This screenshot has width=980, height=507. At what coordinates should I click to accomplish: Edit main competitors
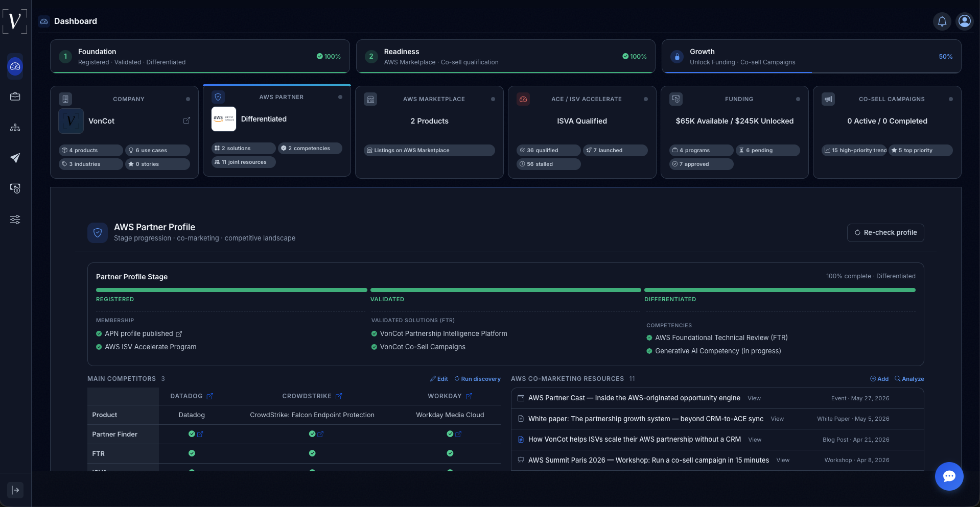439,379
